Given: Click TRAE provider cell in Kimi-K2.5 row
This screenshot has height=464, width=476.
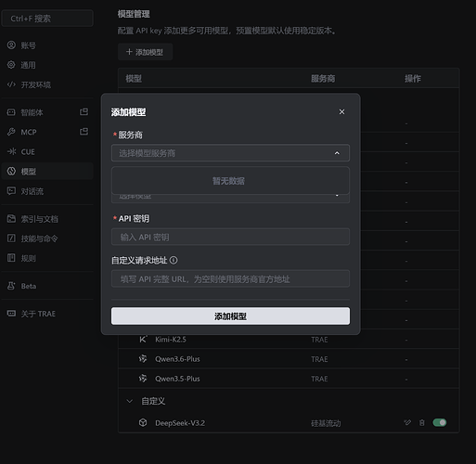Looking at the screenshot, I should (x=319, y=340).
